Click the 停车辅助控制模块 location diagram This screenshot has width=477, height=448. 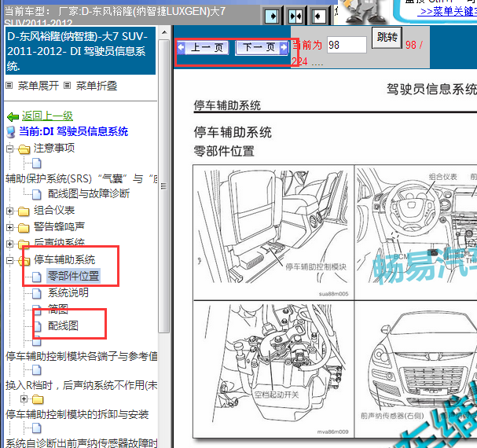[273, 232]
